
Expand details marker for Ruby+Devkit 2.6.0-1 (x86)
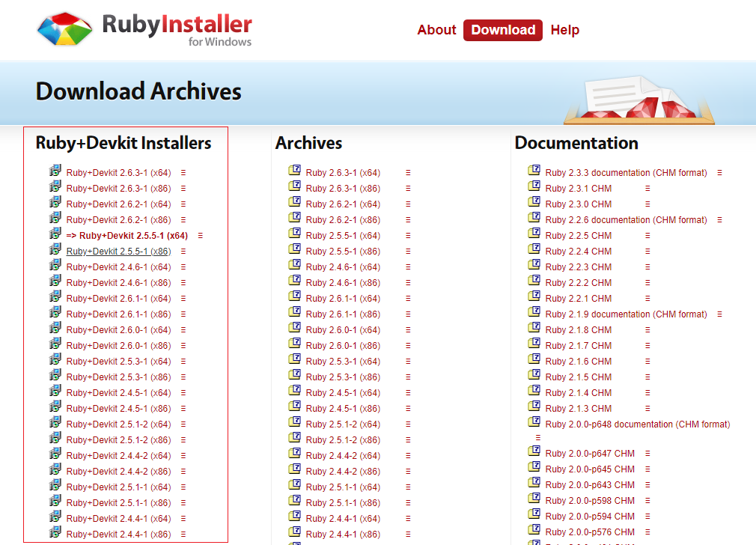click(183, 346)
